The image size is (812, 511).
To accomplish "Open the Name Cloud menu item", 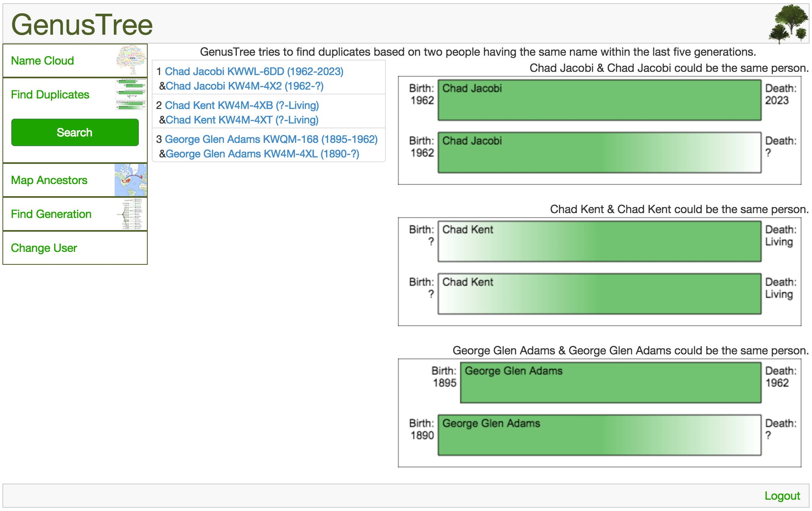I will [x=42, y=61].
